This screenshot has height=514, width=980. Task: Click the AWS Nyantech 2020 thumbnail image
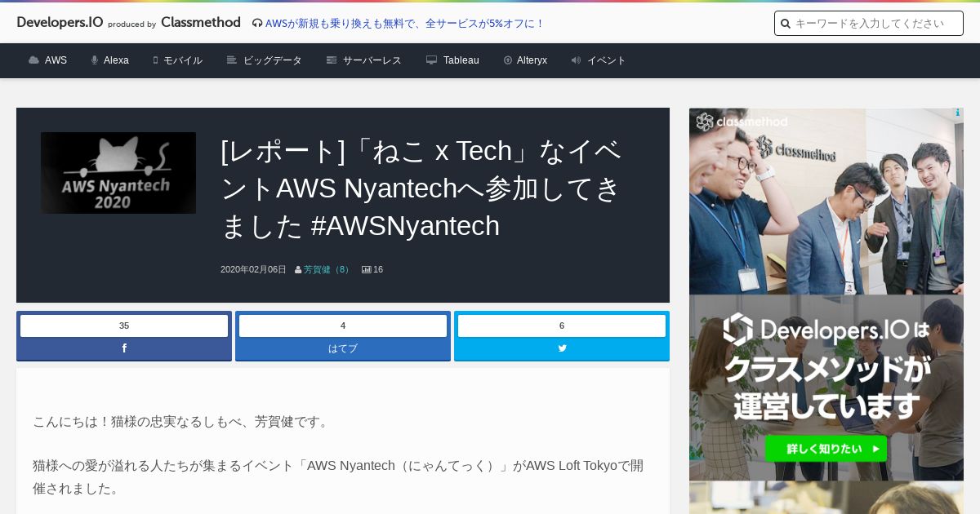(x=118, y=173)
